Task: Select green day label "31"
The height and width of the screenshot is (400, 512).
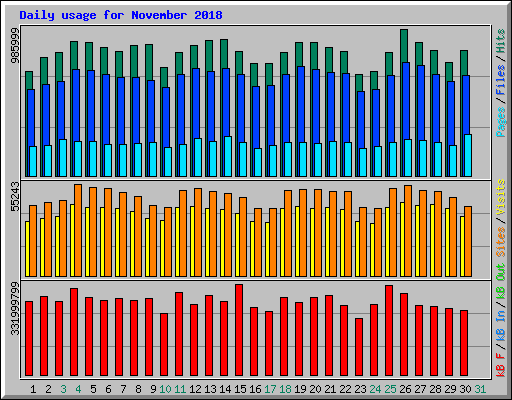Action: 480,389
